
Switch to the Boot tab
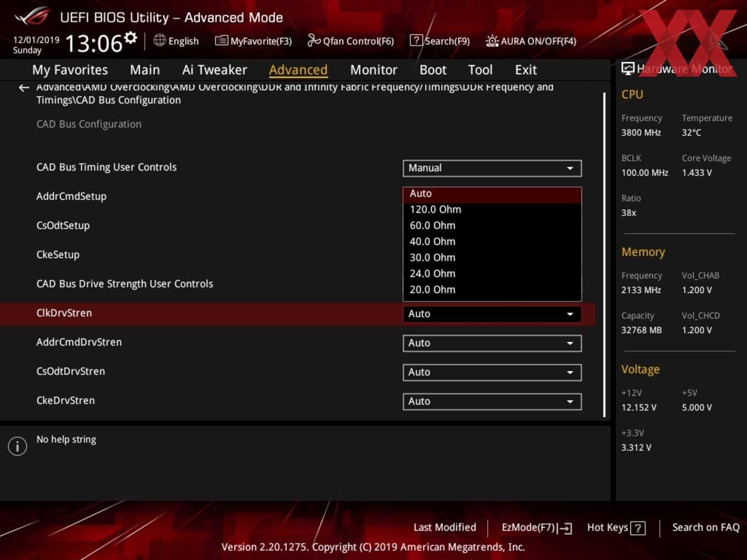coord(433,70)
